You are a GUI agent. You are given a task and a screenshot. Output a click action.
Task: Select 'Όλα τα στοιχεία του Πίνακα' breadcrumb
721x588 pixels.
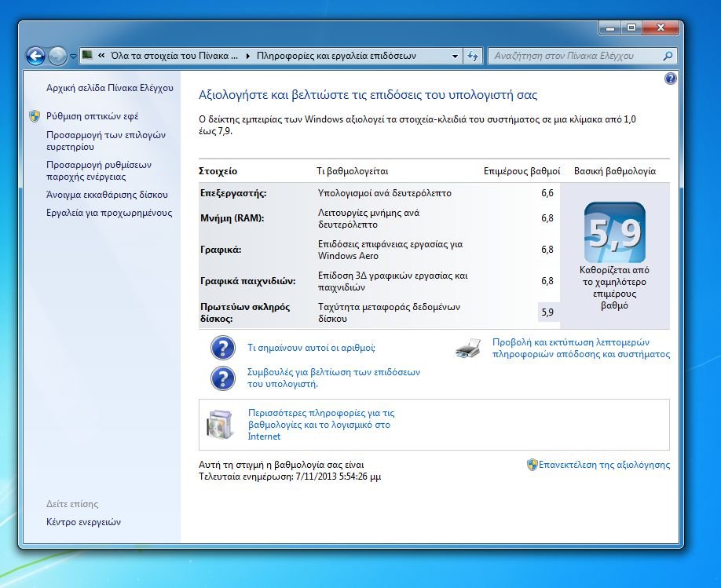click(174, 56)
